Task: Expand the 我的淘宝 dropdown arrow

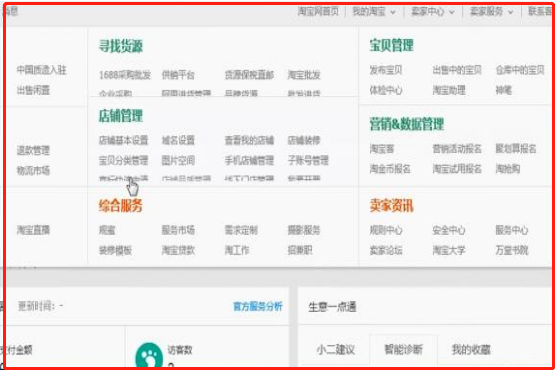Action: click(393, 12)
